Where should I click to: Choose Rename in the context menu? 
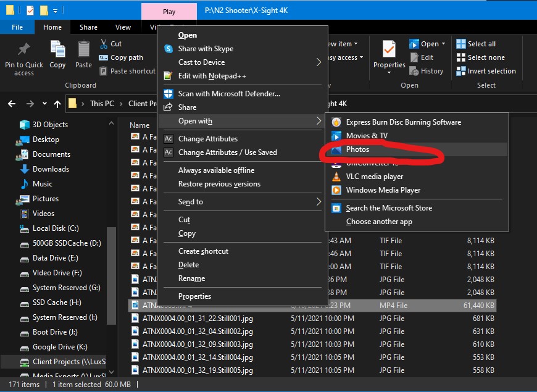pos(191,278)
